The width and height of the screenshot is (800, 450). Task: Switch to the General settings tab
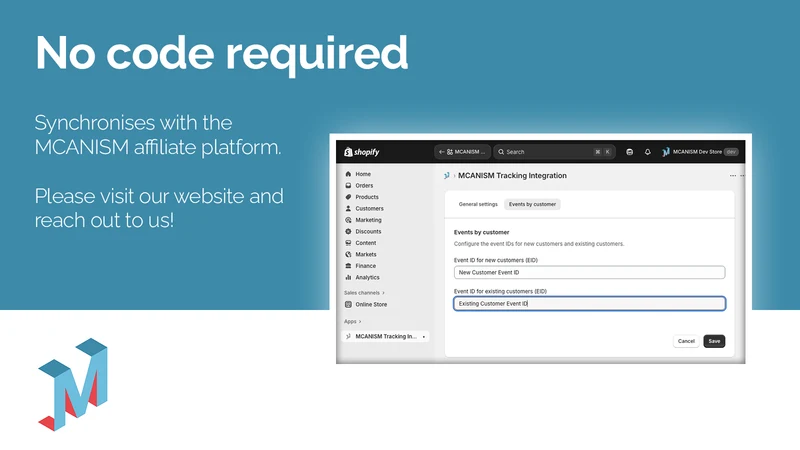[x=478, y=204]
